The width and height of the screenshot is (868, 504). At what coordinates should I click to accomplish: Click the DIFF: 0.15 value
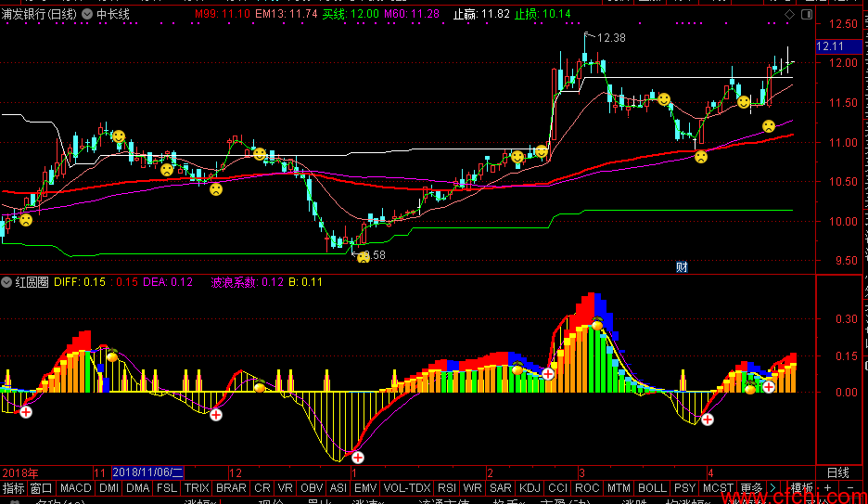(x=80, y=282)
